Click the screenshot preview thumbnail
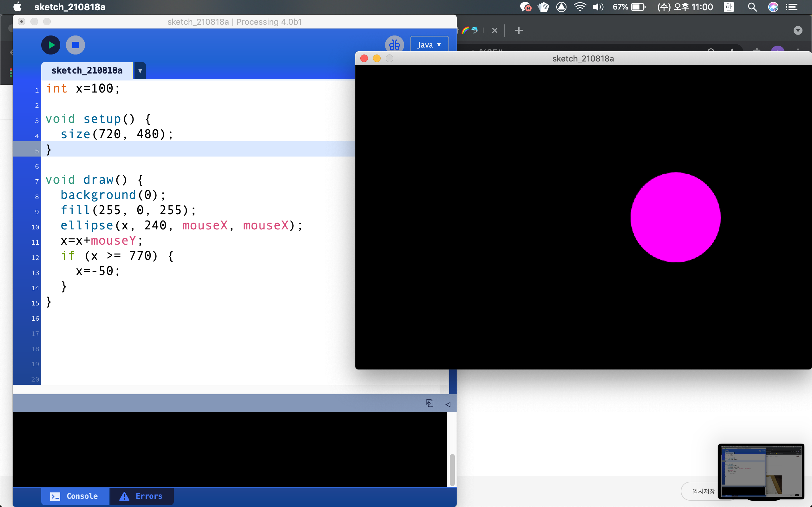This screenshot has width=812, height=507. (761, 471)
